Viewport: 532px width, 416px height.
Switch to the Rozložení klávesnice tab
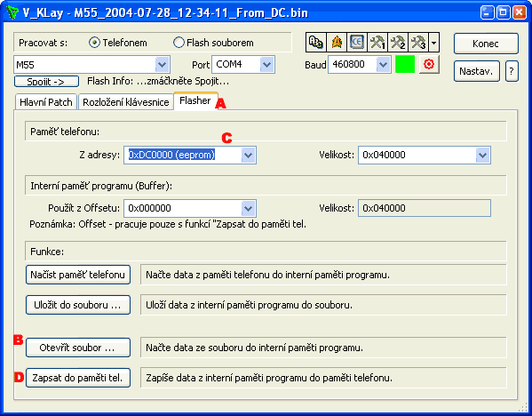[x=126, y=102]
